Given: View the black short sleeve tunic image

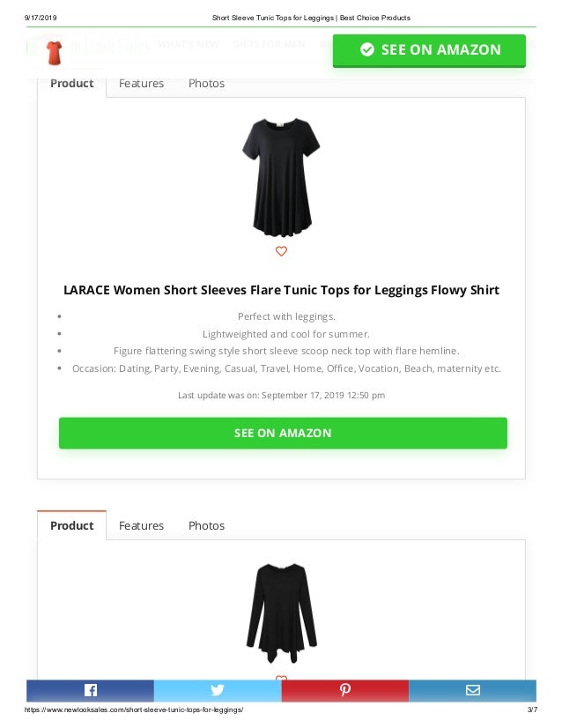Looking at the screenshot, I should (x=281, y=177).
